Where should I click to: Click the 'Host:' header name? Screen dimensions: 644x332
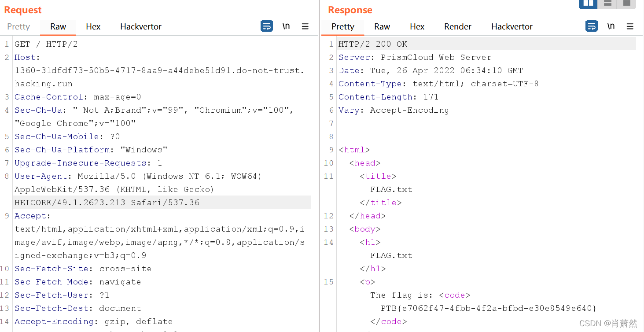pos(27,57)
